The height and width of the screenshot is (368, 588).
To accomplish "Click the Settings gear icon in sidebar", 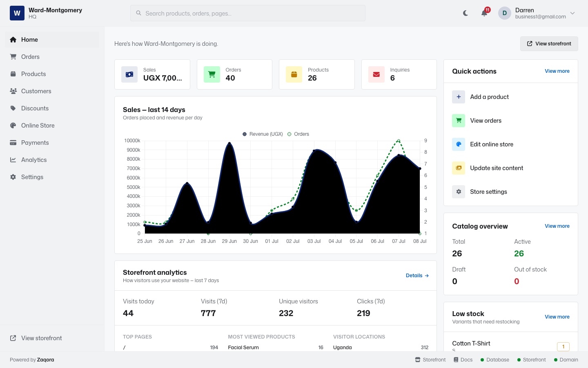I will (x=13, y=177).
